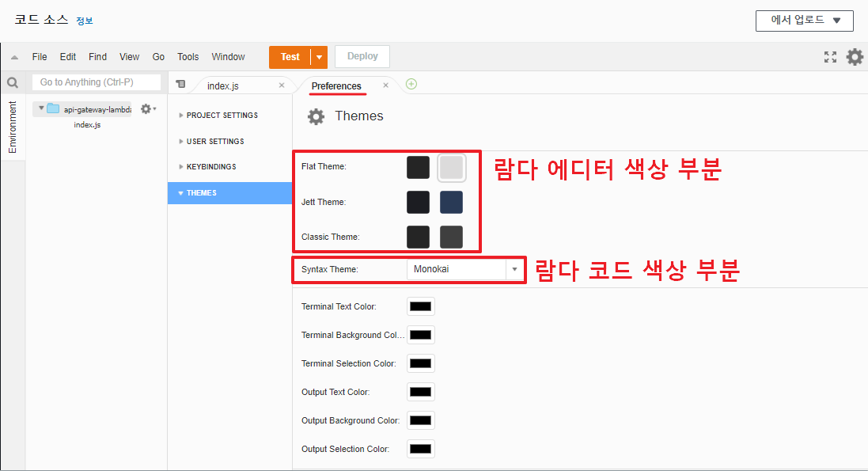Open the editor settings gear icon

pyautogui.click(x=855, y=56)
